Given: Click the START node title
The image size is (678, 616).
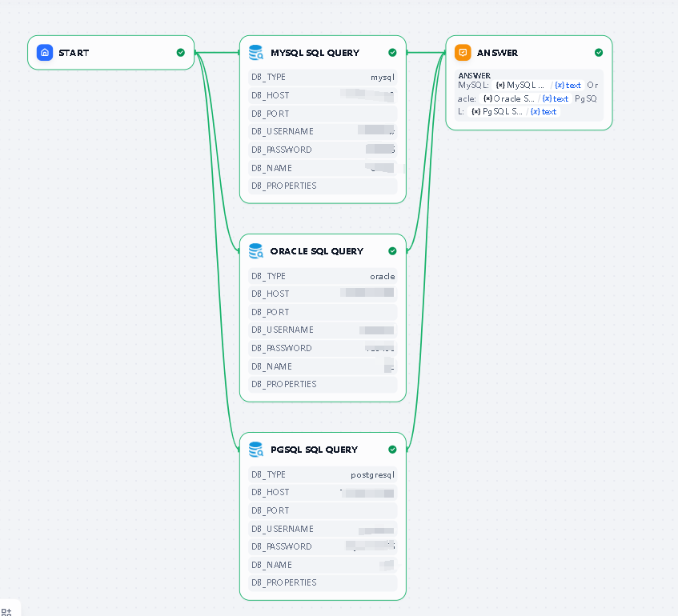Looking at the screenshot, I should coord(74,53).
